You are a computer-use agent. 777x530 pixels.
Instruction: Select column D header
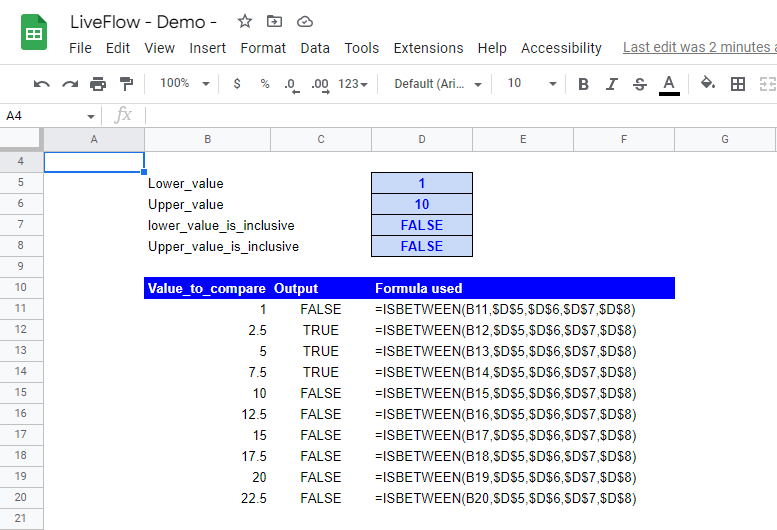[422, 139]
